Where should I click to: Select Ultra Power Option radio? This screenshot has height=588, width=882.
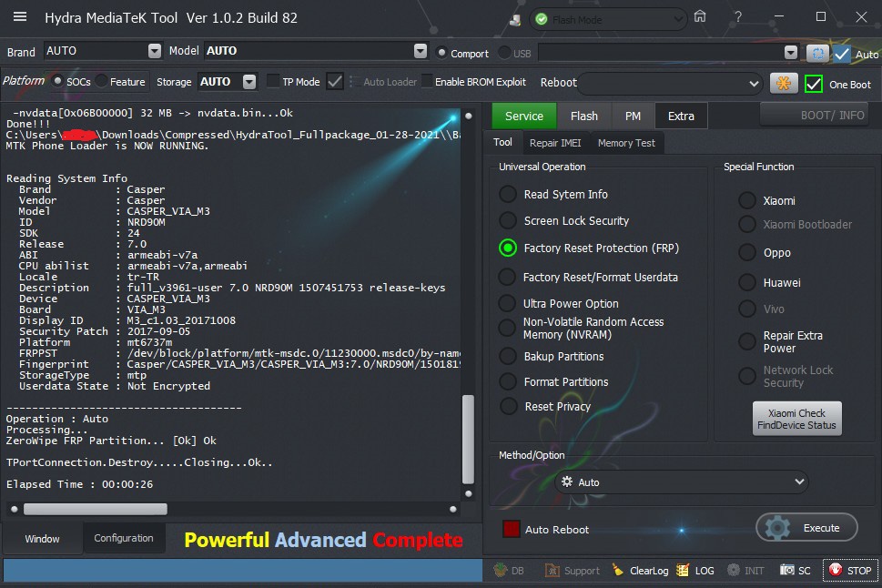click(x=507, y=303)
